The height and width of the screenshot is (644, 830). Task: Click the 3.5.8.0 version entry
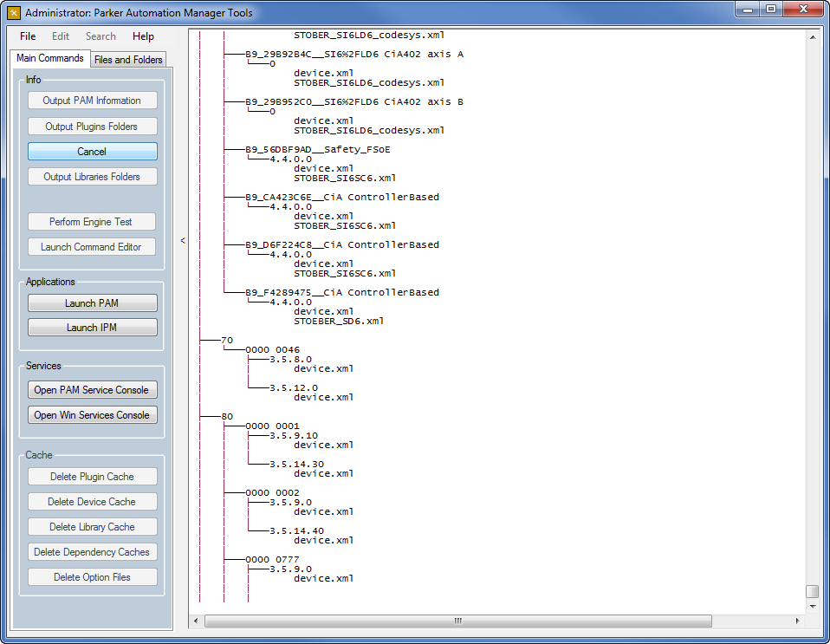click(290, 359)
